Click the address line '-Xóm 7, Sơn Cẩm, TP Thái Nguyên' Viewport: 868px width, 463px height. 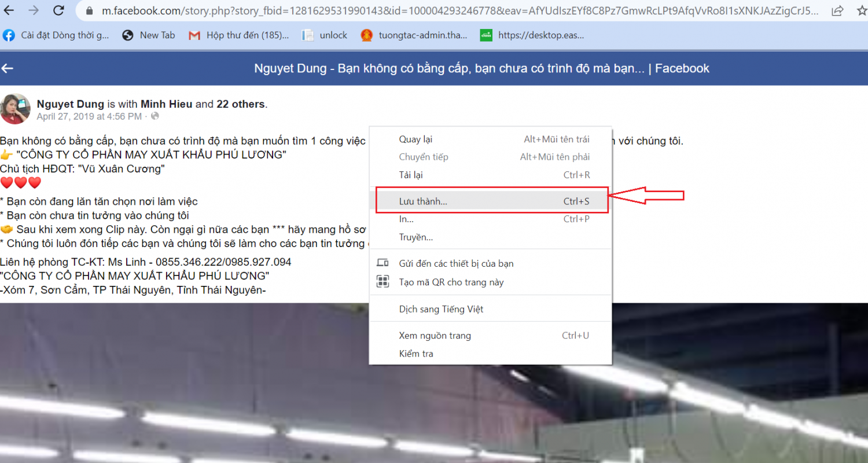click(133, 291)
